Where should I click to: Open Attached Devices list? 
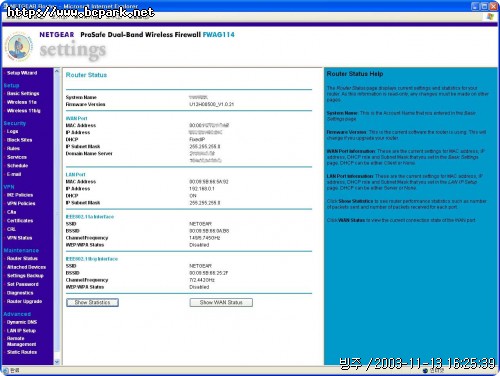click(x=27, y=267)
